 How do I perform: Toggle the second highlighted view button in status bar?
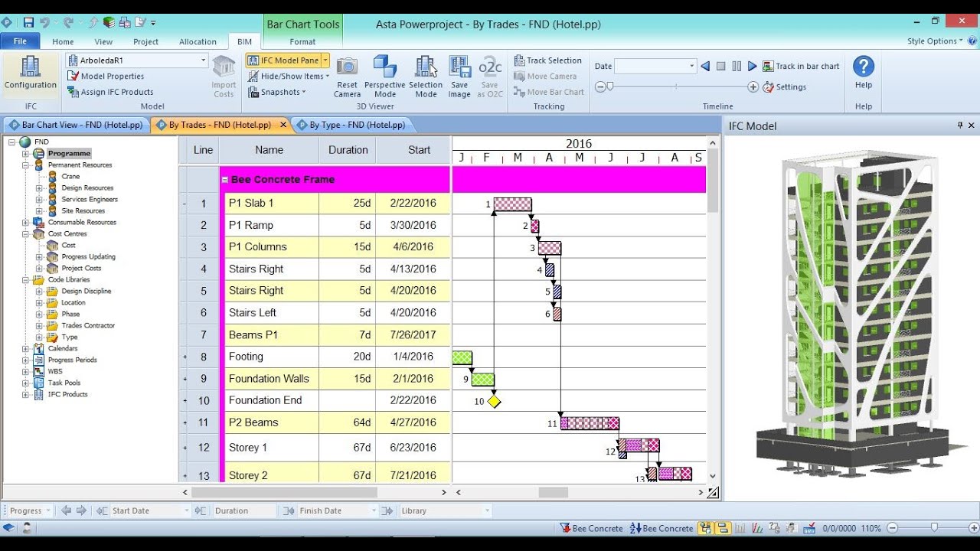[722, 528]
